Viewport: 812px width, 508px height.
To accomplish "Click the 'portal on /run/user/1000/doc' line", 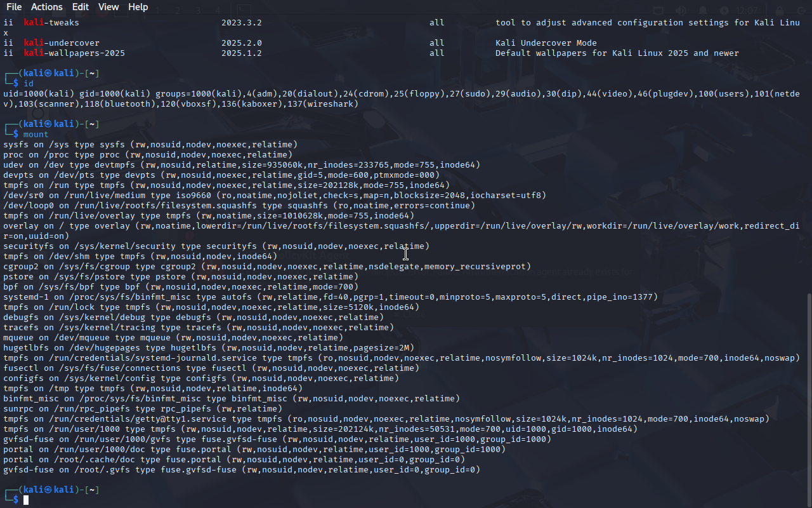I will (254, 450).
